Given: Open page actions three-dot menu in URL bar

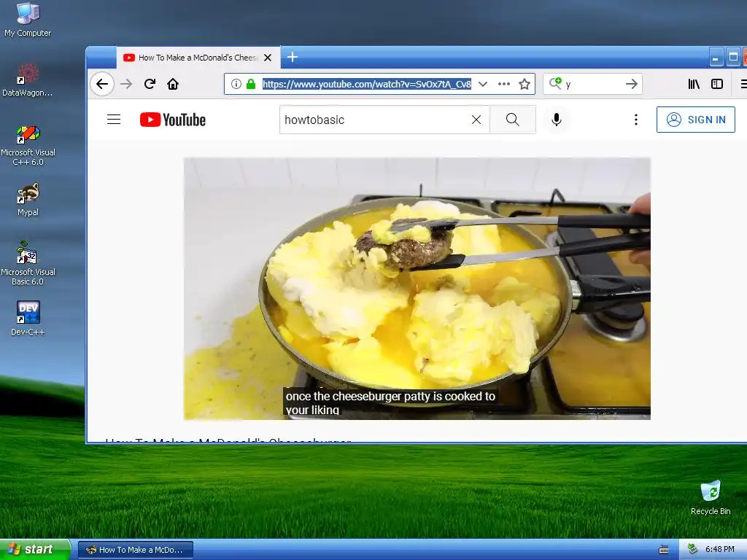Looking at the screenshot, I should 504,85.
